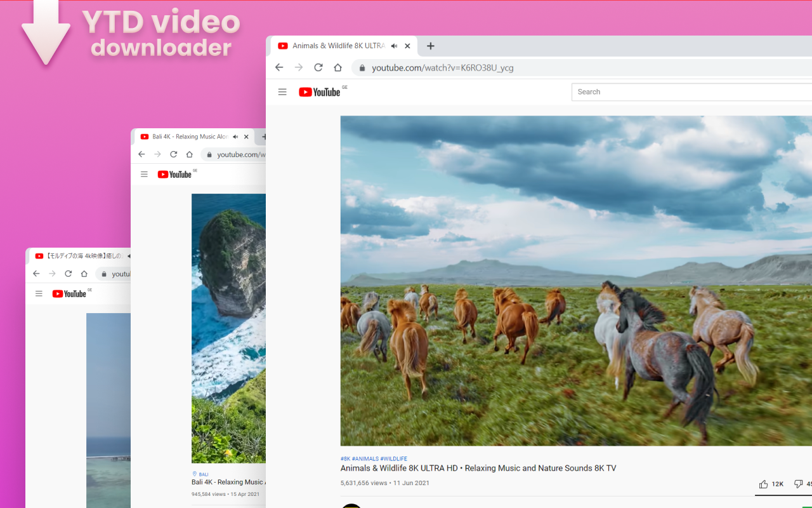Open the #8K hashtag link
The height and width of the screenshot is (508, 812).
tap(345, 458)
